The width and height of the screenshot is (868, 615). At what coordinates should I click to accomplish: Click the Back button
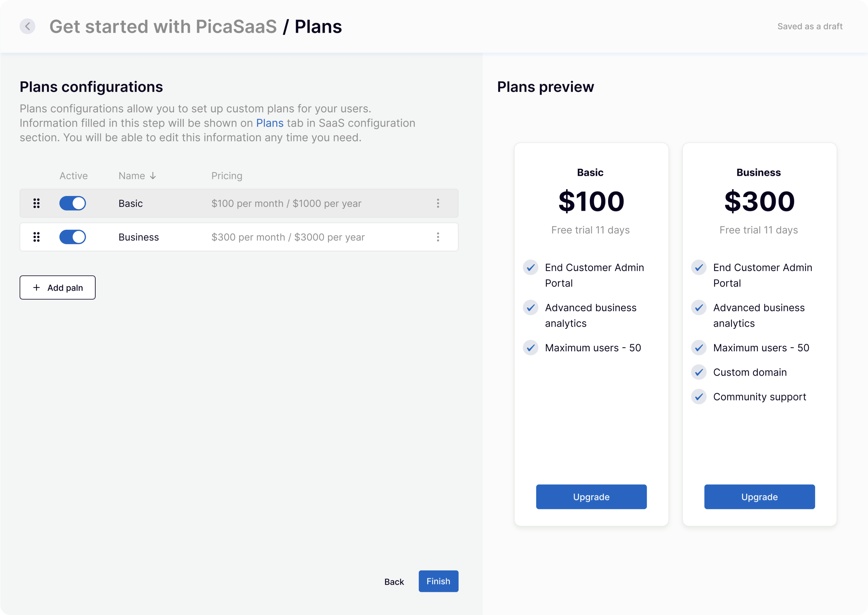coord(394,581)
